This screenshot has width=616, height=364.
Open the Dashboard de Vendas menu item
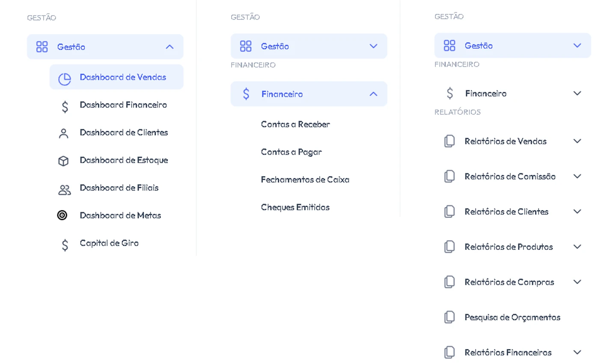(x=116, y=77)
